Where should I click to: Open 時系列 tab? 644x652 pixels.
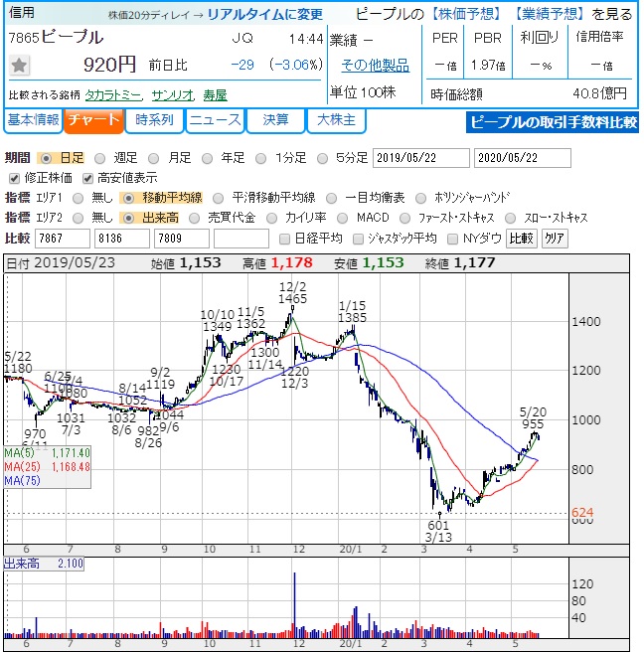coord(154,120)
